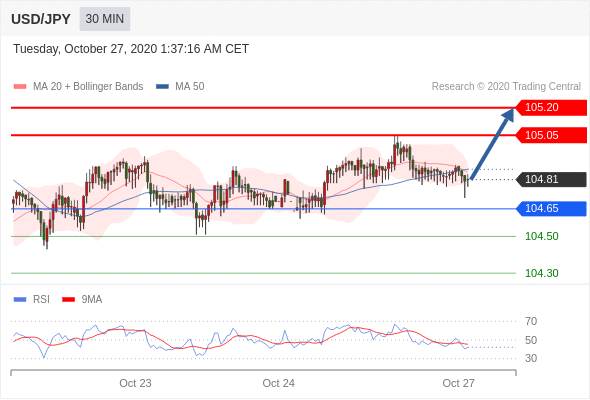Click the 105.05 red resistance price label

click(551, 135)
